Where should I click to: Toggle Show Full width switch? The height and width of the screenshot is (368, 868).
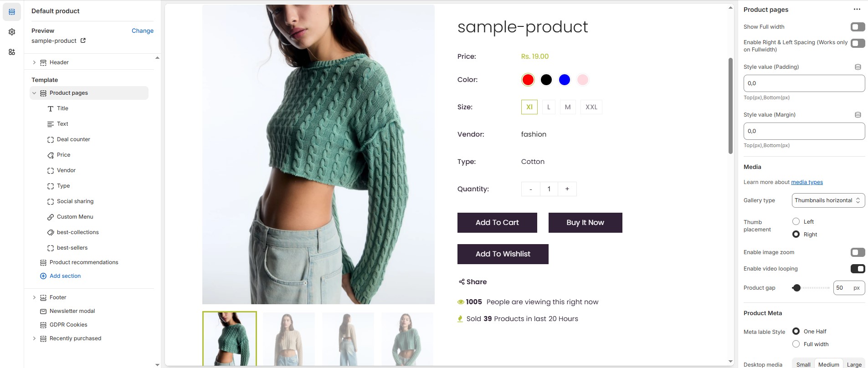858,27
